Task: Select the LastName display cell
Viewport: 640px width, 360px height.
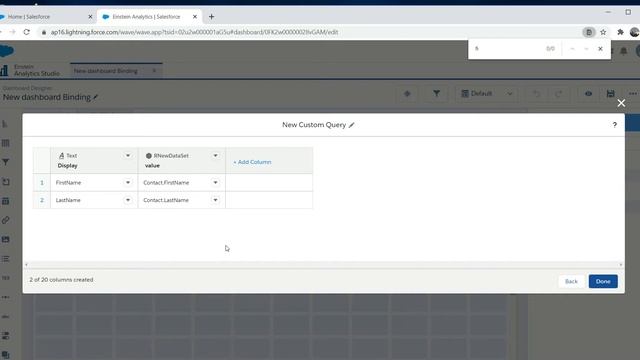Action: coord(94,200)
